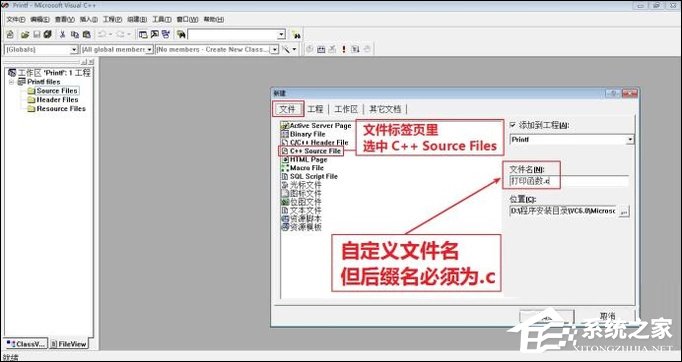Click the Find in Files binoculars icon
This screenshot has height=362, width=682.
[x=181, y=34]
